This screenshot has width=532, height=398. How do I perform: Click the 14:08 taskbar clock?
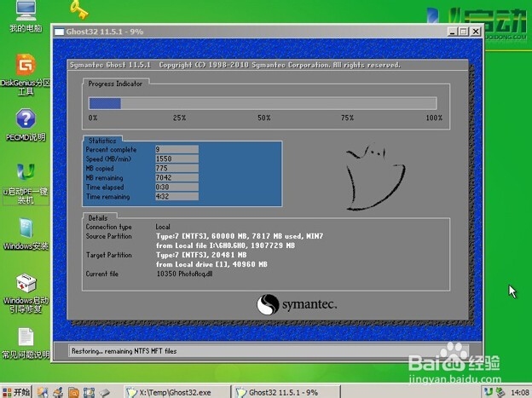point(520,393)
